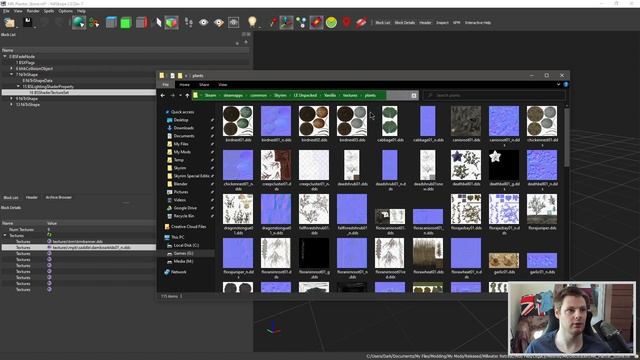Click the steamapps breadcrumb in address bar
The width and height of the screenshot is (640, 360).
tap(233, 96)
